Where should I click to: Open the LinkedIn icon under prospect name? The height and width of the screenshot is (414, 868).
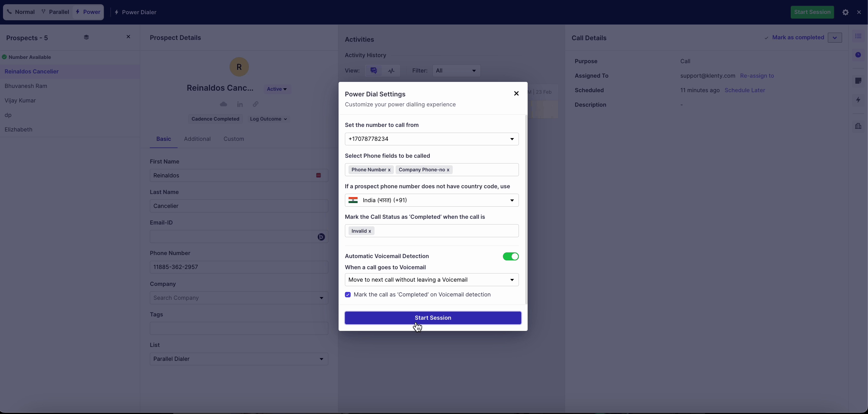(240, 105)
